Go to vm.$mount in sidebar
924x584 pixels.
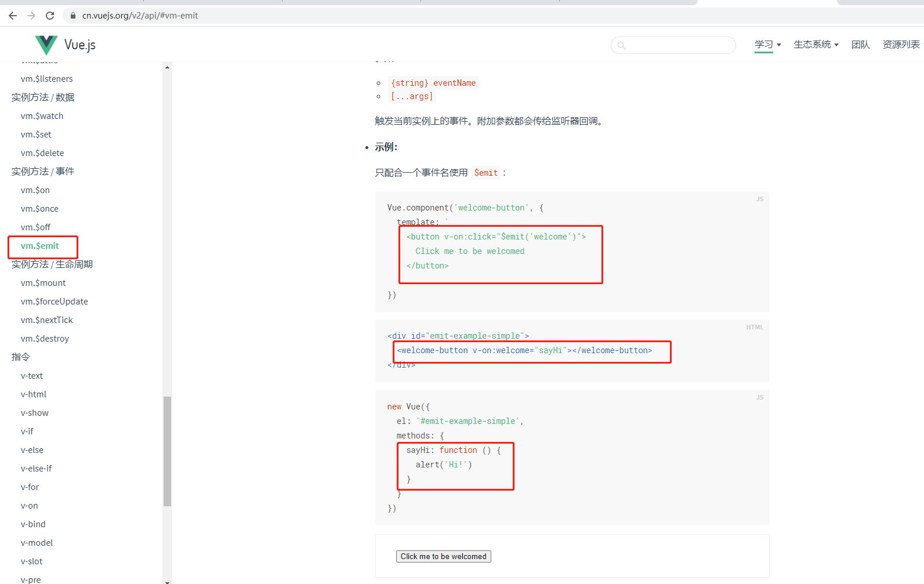[44, 283]
